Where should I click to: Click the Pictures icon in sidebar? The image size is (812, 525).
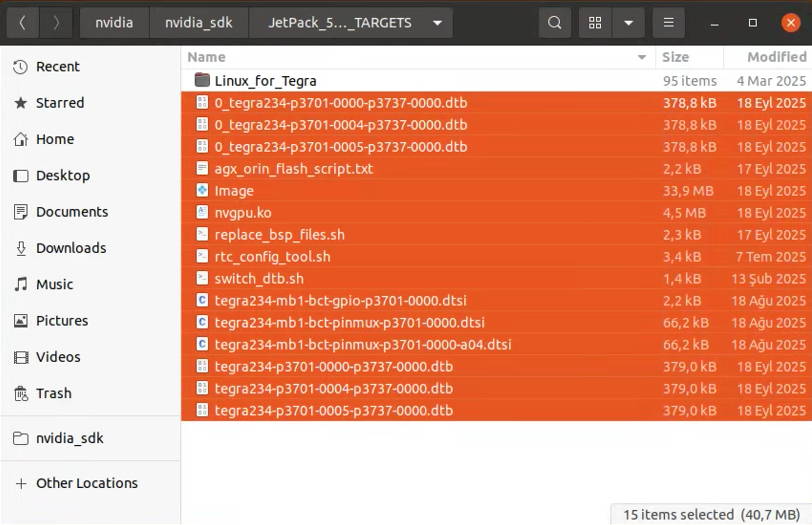pos(21,320)
